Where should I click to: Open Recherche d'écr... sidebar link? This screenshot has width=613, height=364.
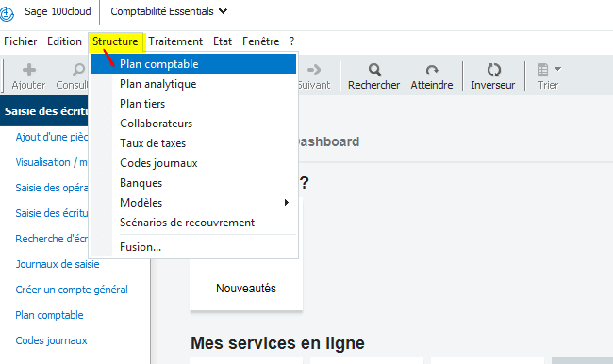pyautogui.click(x=52, y=239)
